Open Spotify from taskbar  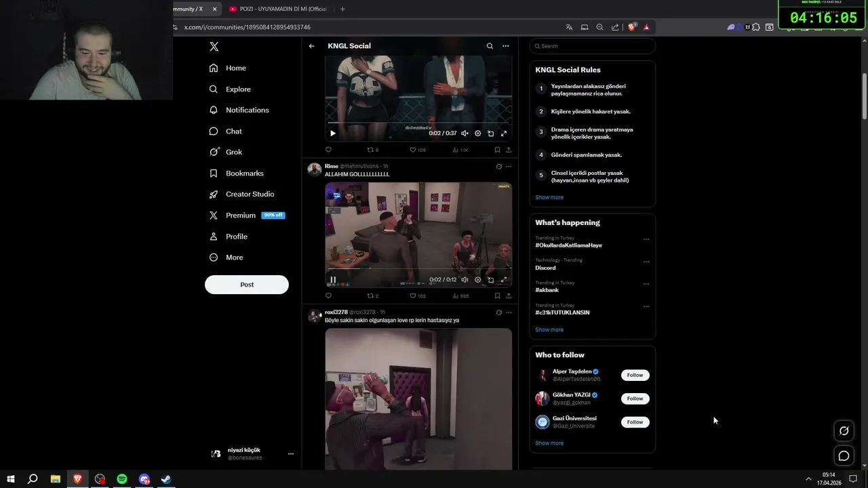coord(122,479)
